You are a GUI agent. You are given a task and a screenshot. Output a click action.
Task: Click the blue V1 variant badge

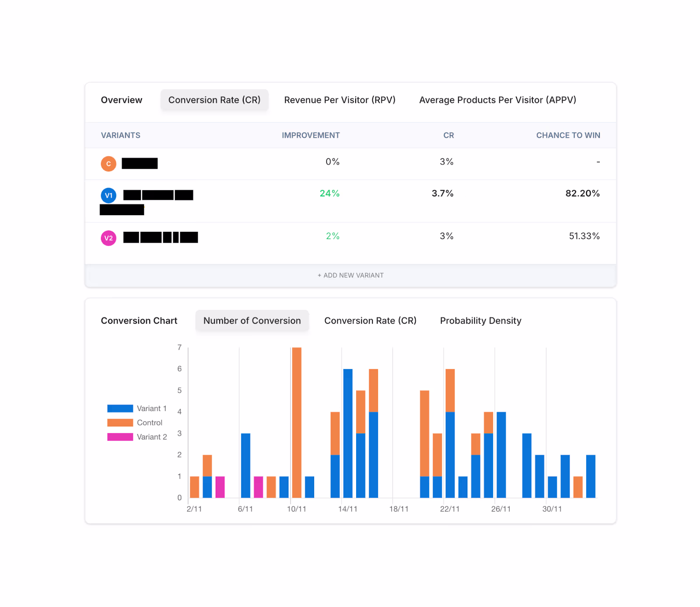click(x=108, y=195)
